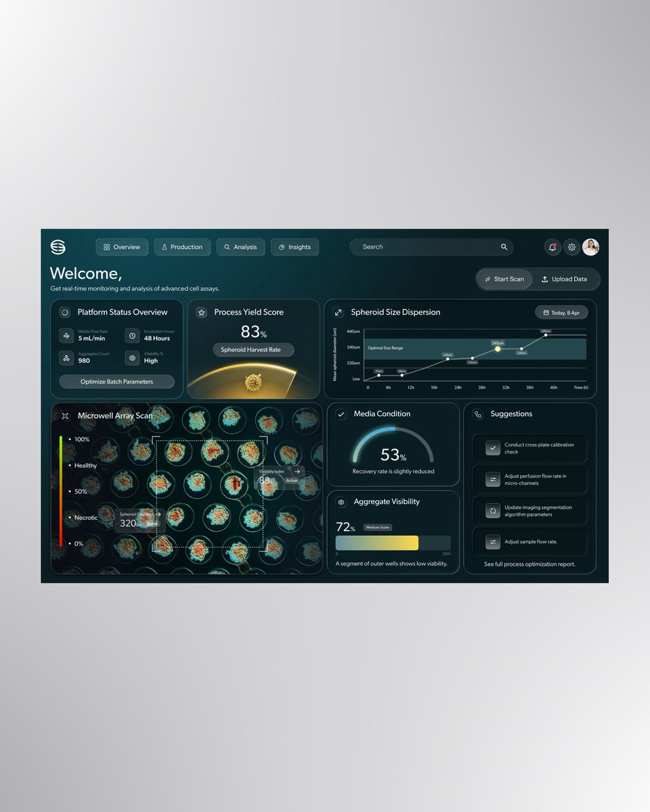
Task: Switch to the Overview tab
Action: (122, 247)
